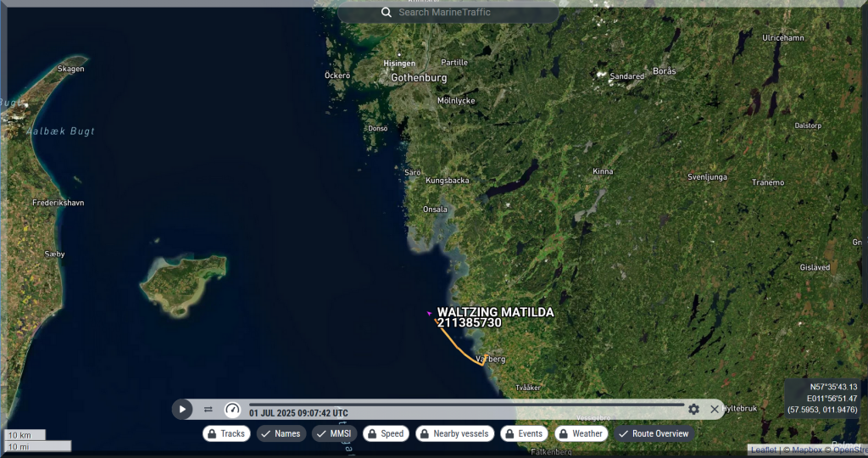Screen dimensions: 868x458
Task: Close the playback bar with X
Action: click(715, 410)
